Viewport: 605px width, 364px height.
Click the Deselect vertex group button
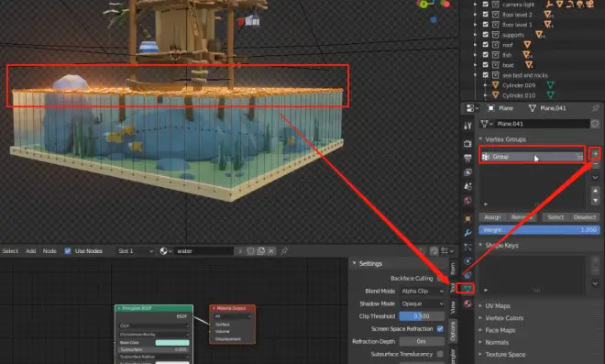(x=585, y=217)
